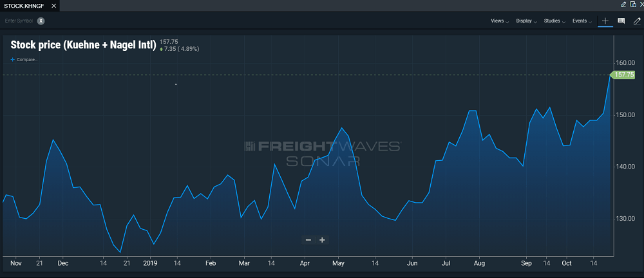Image resolution: width=644 pixels, height=278 pixels.
Task: Click the Mar label on time axis
Action: pyautogui.click(x=244, y=263)
